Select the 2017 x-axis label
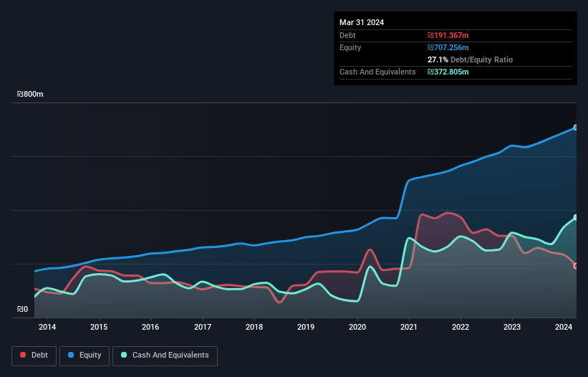The image size is (588, 377). pyautogui.click(x=203, y=327)
